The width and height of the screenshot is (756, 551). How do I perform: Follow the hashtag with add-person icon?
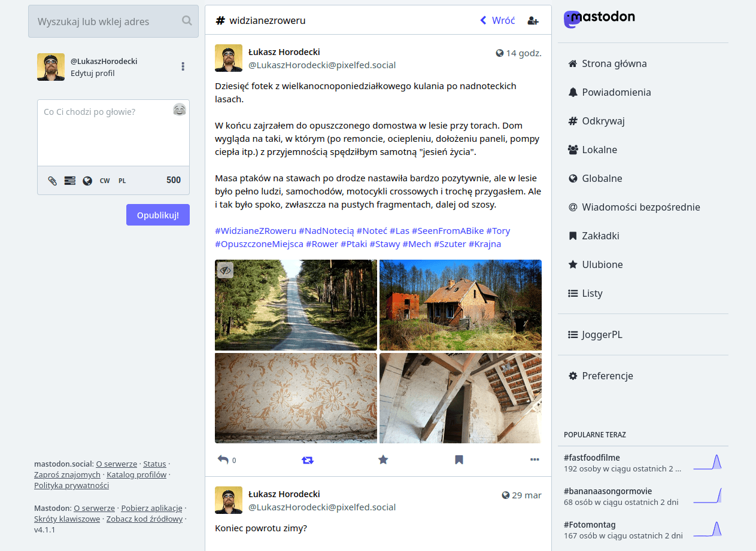(533, 20)
